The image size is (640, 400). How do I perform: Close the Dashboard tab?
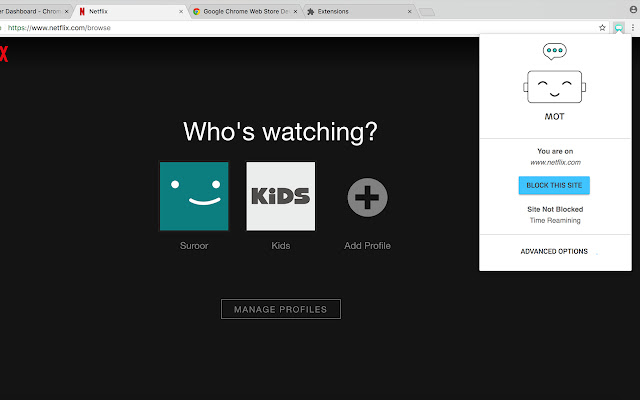click(x=66, y=11)
